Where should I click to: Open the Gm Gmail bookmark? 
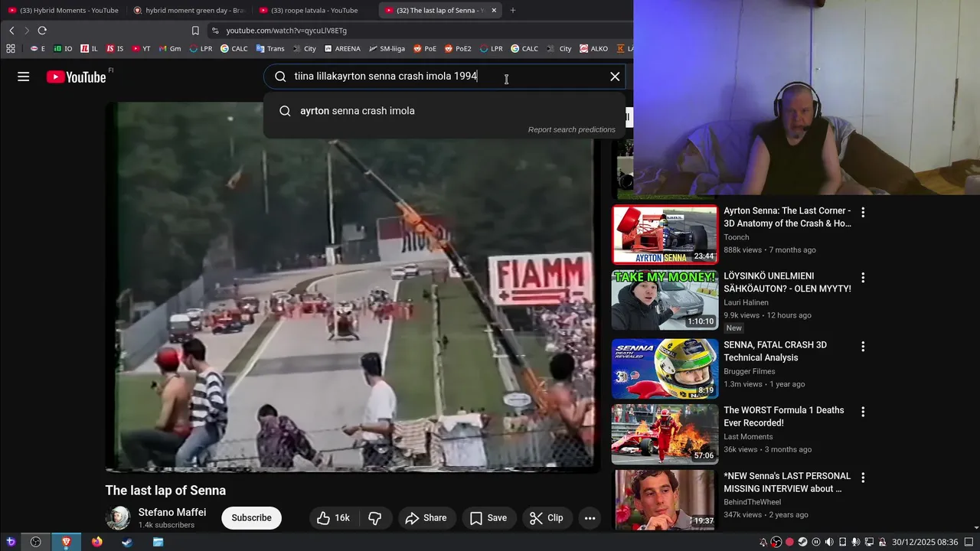(x=170, y=48)
